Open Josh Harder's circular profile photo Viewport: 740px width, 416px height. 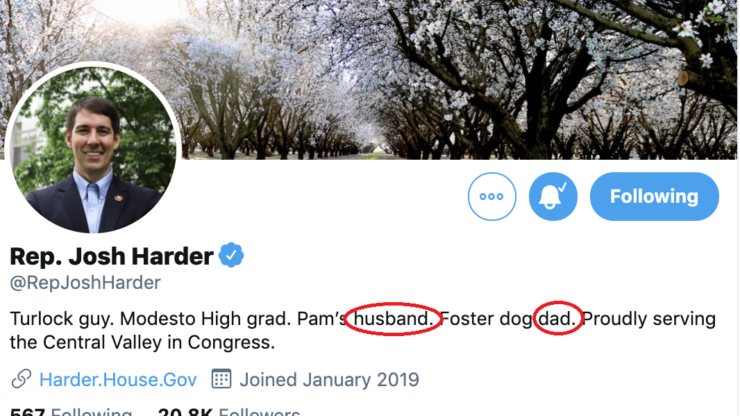(x=93, y=147)
